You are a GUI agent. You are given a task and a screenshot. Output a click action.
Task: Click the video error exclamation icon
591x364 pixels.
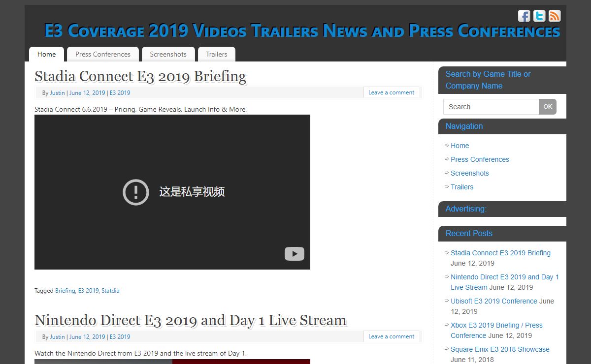click(x=135, y=192)
